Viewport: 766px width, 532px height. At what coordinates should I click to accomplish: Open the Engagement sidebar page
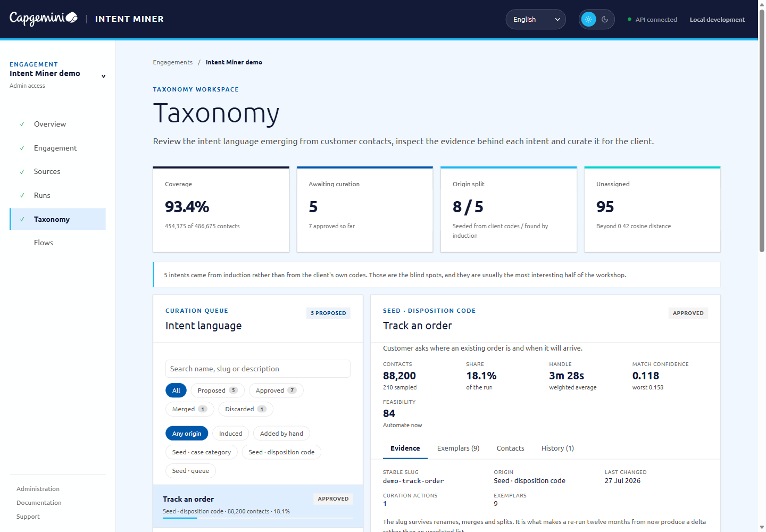pos(57,148)
